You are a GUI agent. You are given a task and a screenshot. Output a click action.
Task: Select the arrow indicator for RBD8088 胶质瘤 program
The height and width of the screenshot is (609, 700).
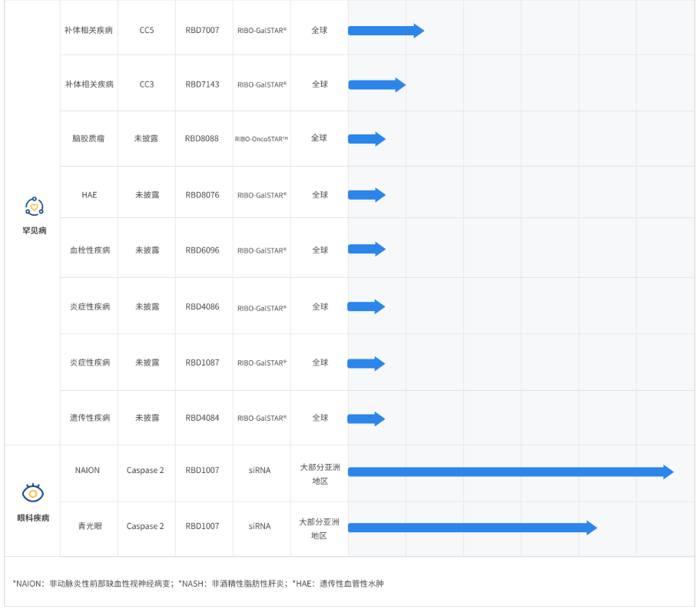click(367, 138)
